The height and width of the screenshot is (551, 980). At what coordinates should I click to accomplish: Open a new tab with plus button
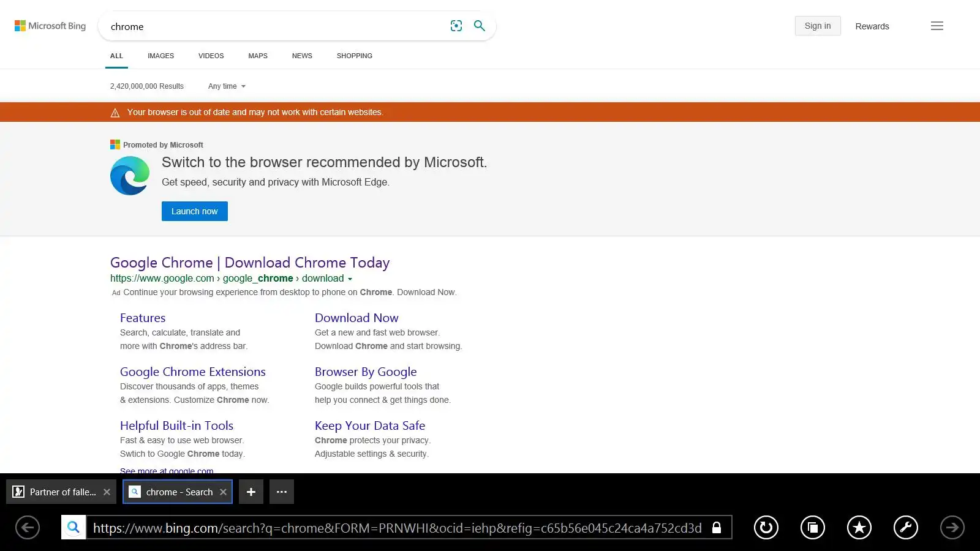click(x=251, y=492)
